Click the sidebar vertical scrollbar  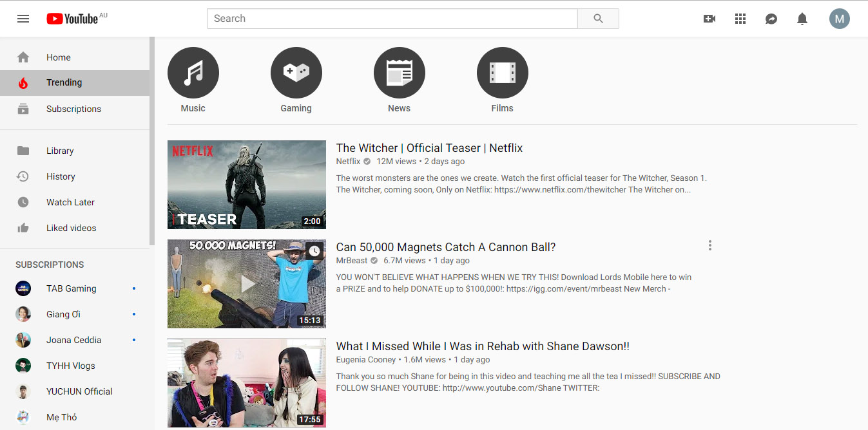(x=152, y=141)
